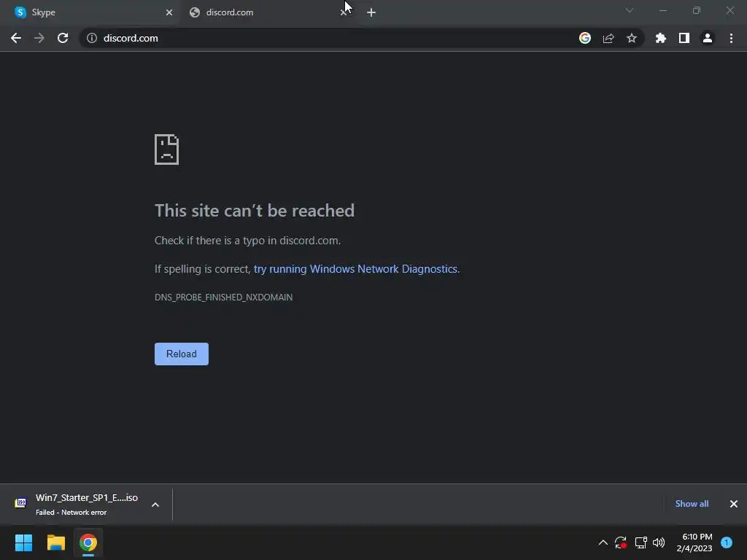
Task: Open the tab search chevron
Action: [x=630, y=10]
